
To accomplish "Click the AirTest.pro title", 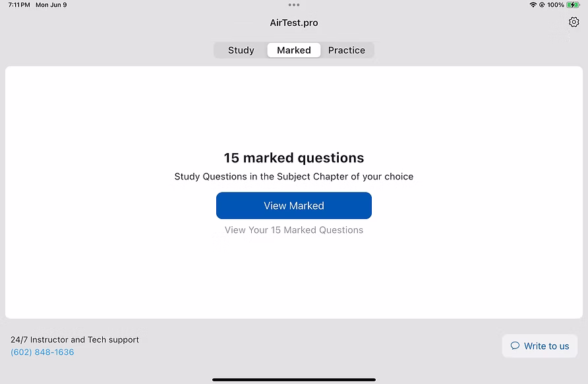I will tap(294, 23).
